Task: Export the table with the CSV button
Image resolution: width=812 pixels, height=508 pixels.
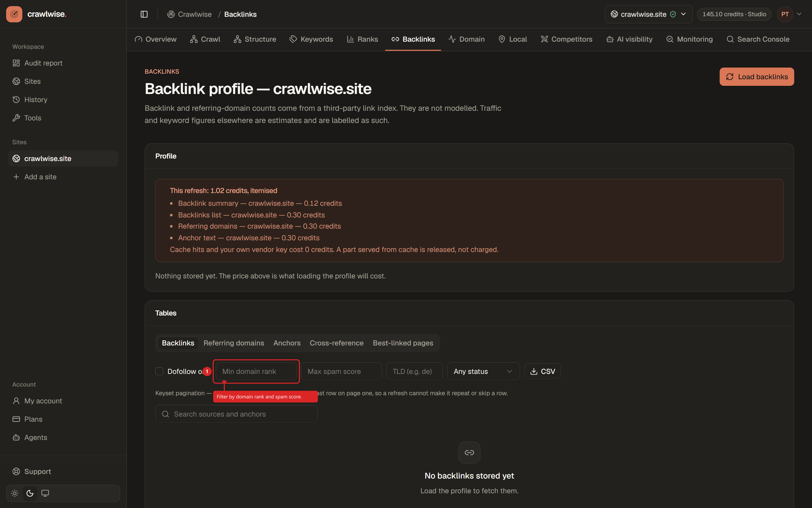Action: pyautogui.click(x=542, y=371)
